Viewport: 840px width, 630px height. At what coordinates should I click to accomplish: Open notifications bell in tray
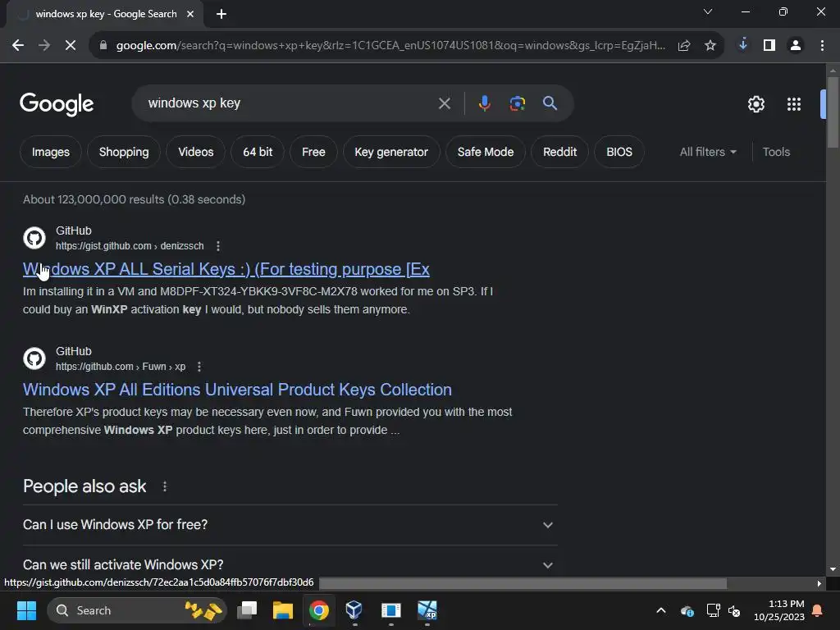click(818, 610)
